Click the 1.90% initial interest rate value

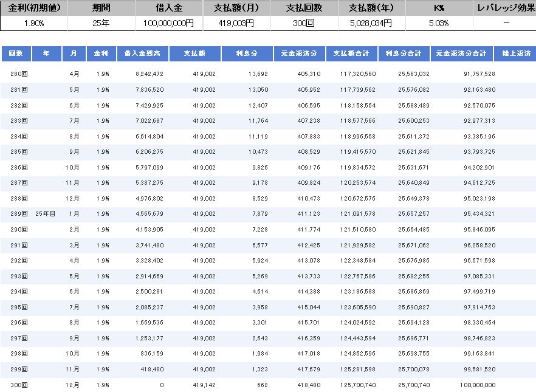tap(33, 23)
